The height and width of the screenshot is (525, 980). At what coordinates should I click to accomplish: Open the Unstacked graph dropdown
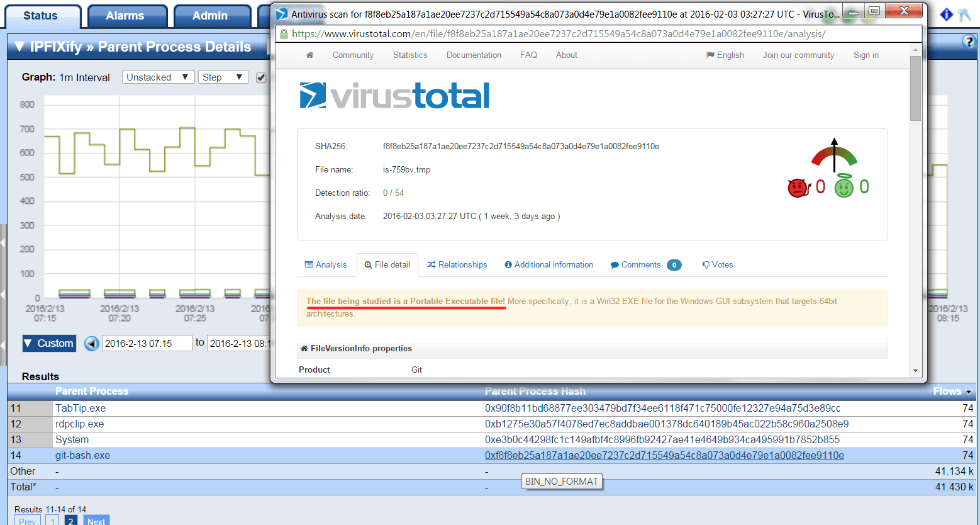pyautogui.click(x=158, y=77)
